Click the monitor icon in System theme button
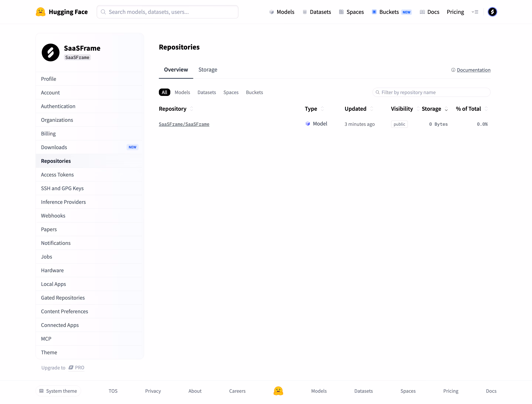 click(x=41, y=391)
